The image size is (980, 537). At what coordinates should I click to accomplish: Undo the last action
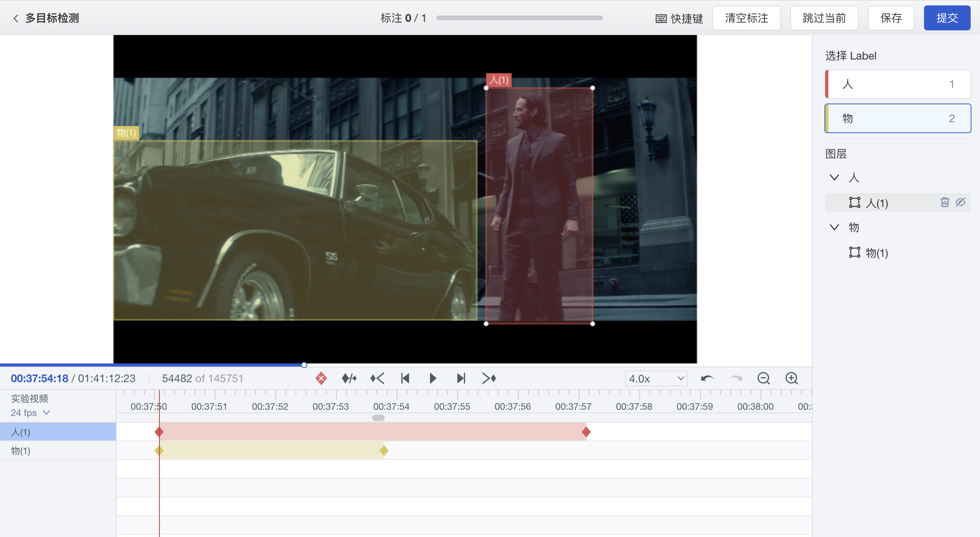[x=707, y=378]
